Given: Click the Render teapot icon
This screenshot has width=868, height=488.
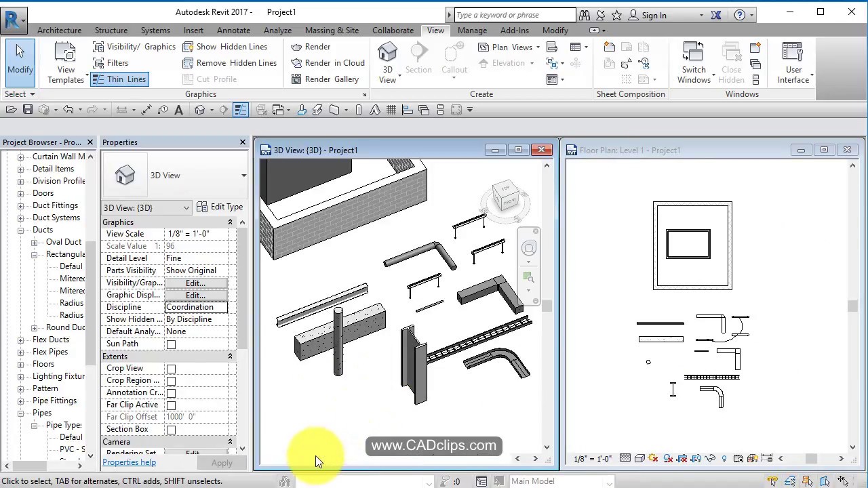Looking at the screenshot, I should pos(296,47).
